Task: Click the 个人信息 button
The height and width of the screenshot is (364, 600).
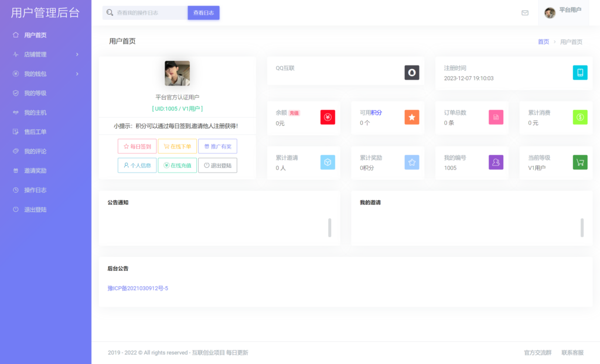Action: click(x=137, y=165)
